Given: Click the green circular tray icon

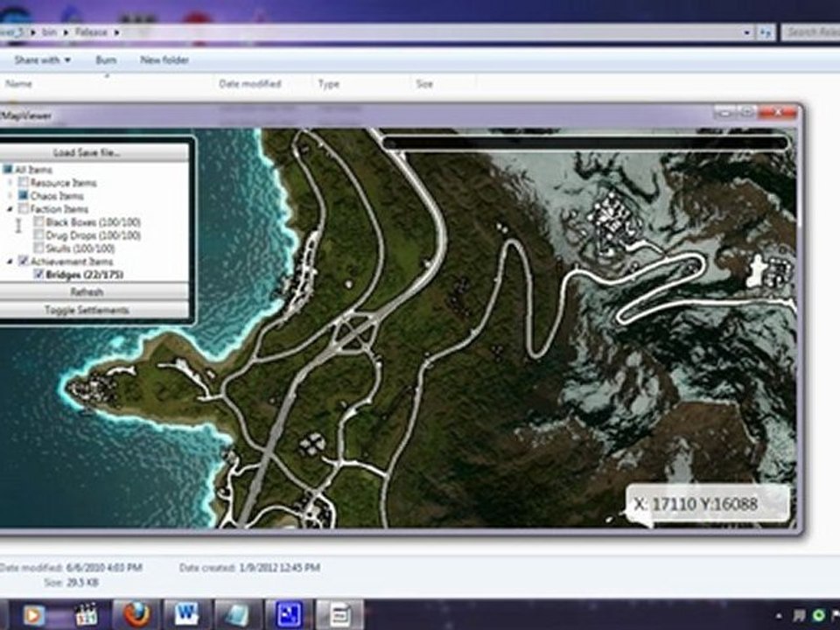Looking at the screenshot, I should click(x=819, y=615).
